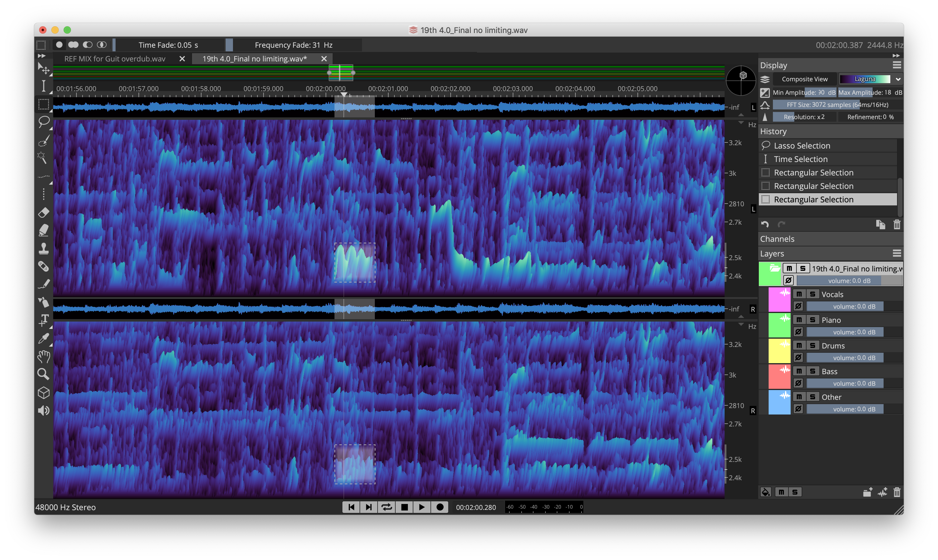
Task: Adjust the Piano layer volume slider
Action: (854, 332)
